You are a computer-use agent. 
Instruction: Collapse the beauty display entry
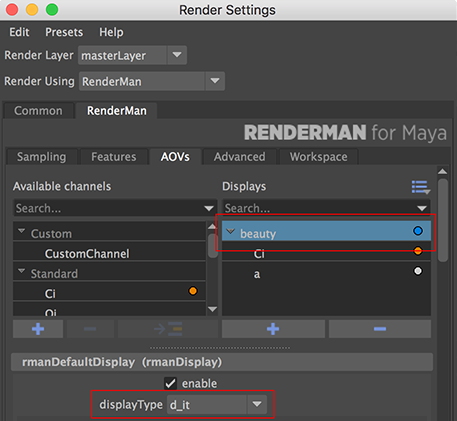(x=230, y=231)
